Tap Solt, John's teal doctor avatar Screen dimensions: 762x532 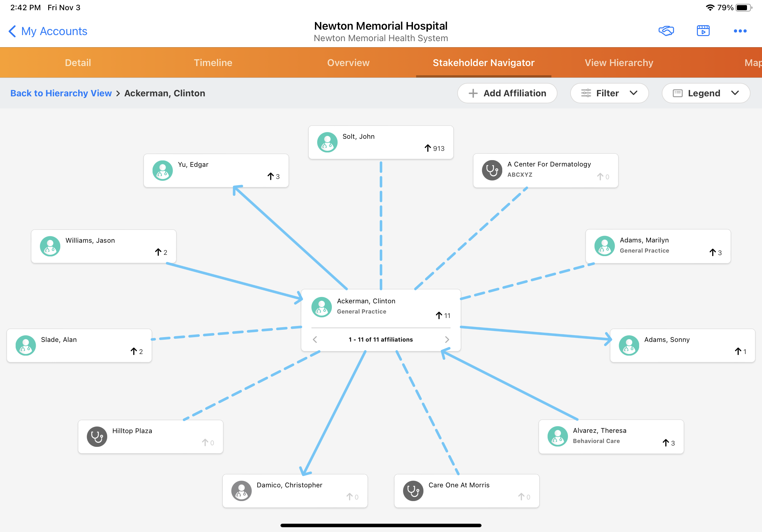(x=327, y=142)
